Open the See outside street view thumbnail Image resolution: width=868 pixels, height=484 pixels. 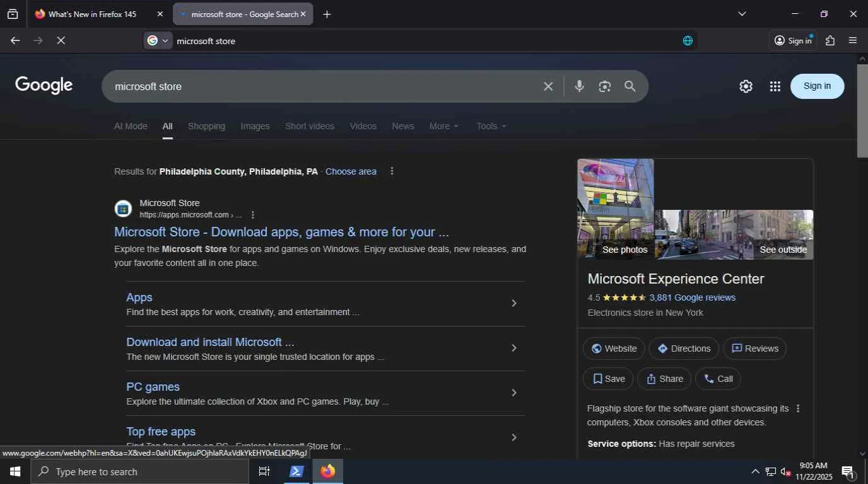[734, 234]
